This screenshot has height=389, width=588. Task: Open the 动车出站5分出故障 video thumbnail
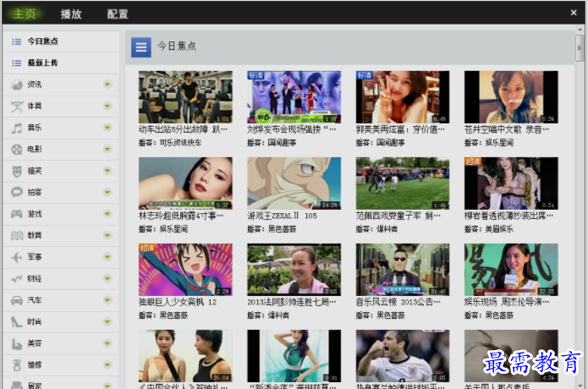tap(185, 97)
